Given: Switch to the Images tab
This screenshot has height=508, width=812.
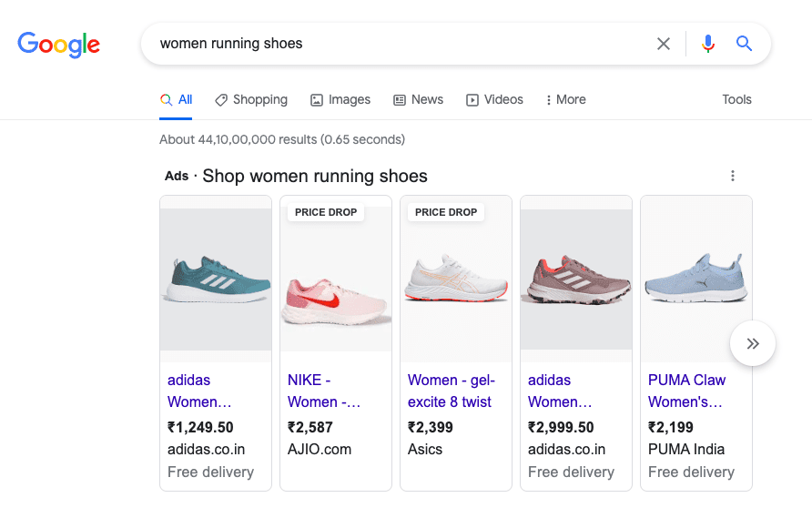Looking at the screenshot, I should point(340,100).
